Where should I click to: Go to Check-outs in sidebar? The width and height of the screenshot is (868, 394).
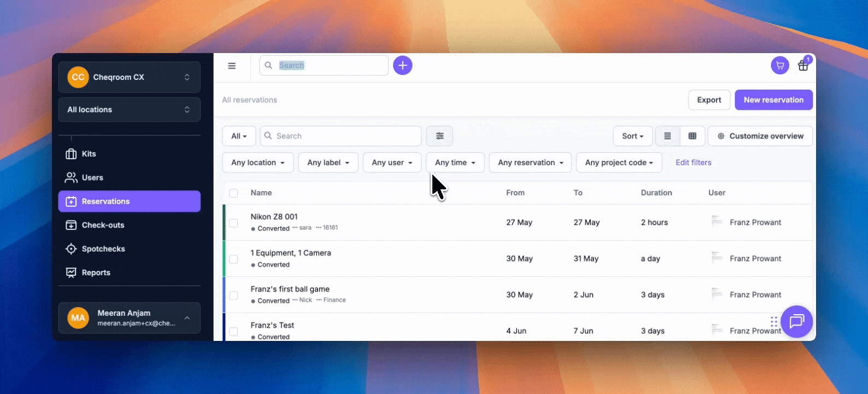103,225
